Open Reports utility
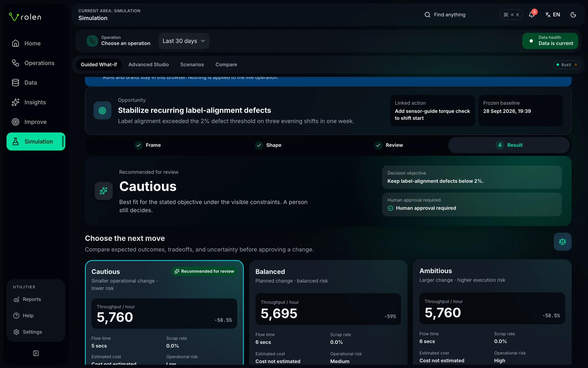 tap(36, 299)
